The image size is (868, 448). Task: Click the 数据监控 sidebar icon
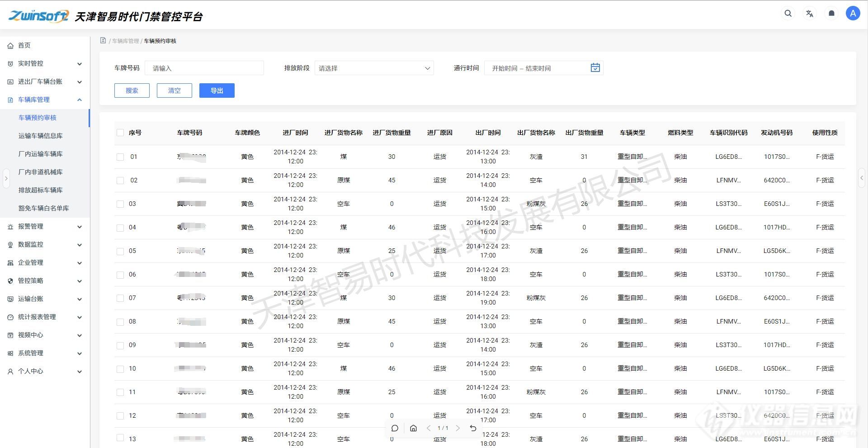pyautogui.click(x=10, y=245)
